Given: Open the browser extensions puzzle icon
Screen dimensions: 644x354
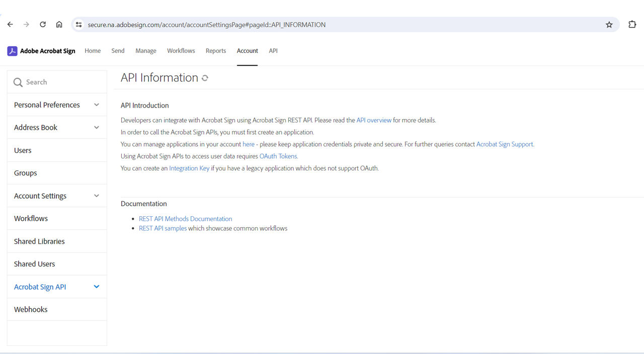Looking at the screenshot, I should (x=632, y=25).
